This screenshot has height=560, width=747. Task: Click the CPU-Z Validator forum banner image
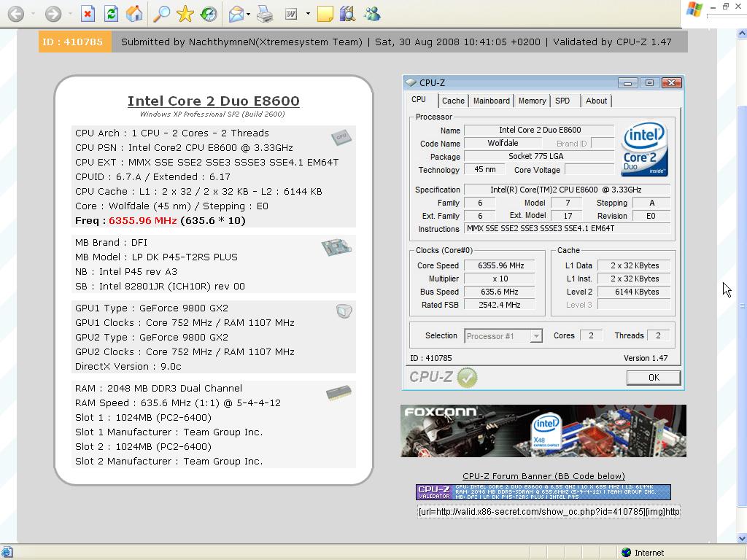tap(543, 492)
